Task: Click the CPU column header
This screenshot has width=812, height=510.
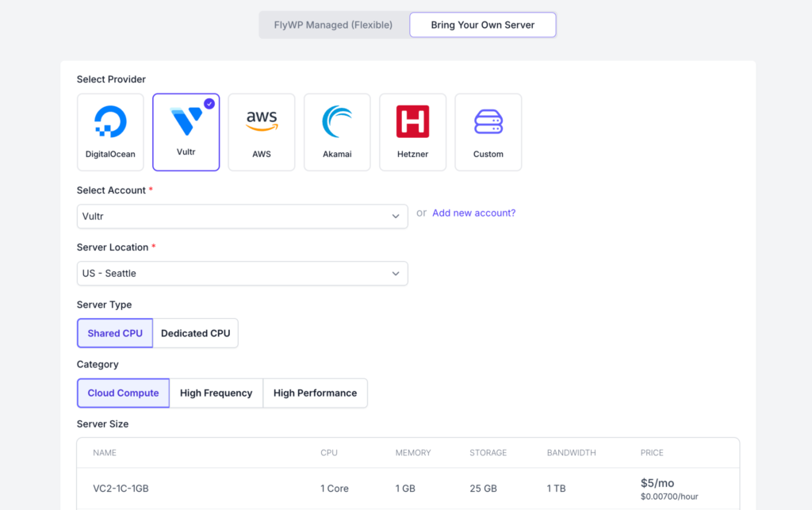Action: [329, 453]
